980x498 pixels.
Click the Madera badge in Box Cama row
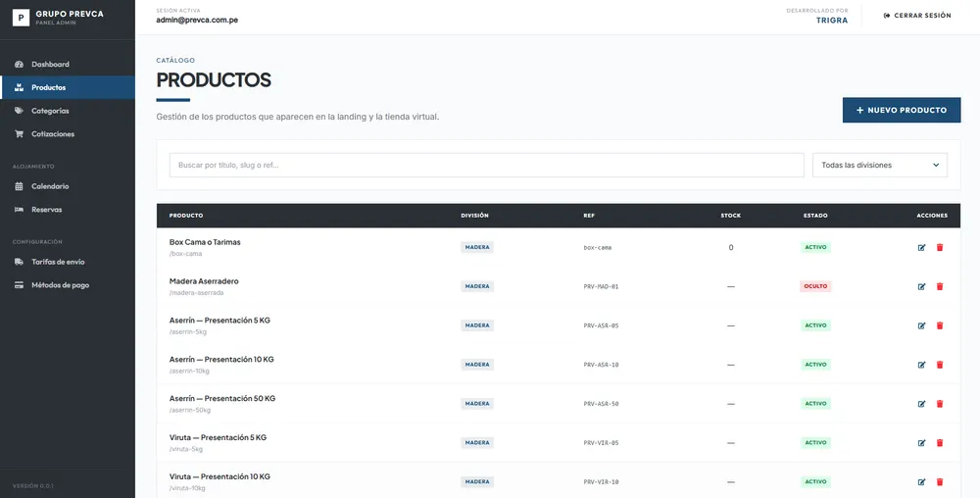click(477, 247)
